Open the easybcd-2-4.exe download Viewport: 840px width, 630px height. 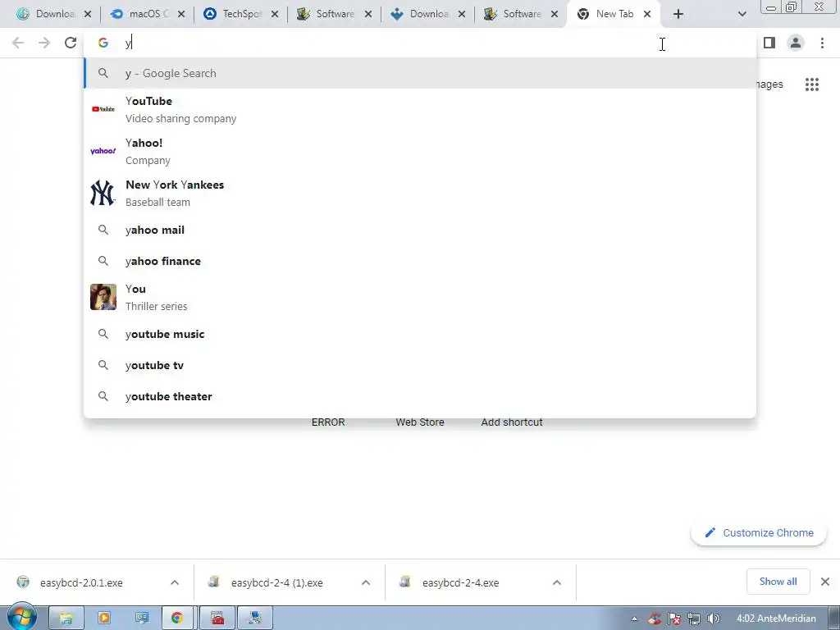(459, 582)
